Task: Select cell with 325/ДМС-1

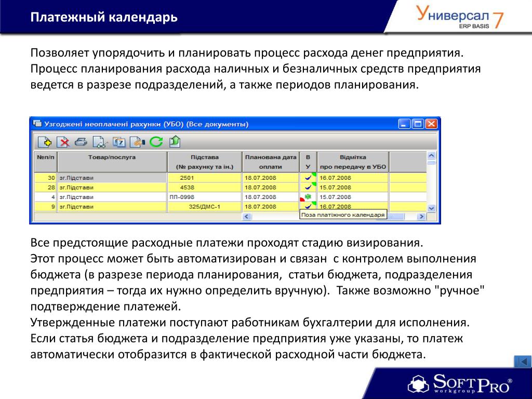Action: (205, 206)
